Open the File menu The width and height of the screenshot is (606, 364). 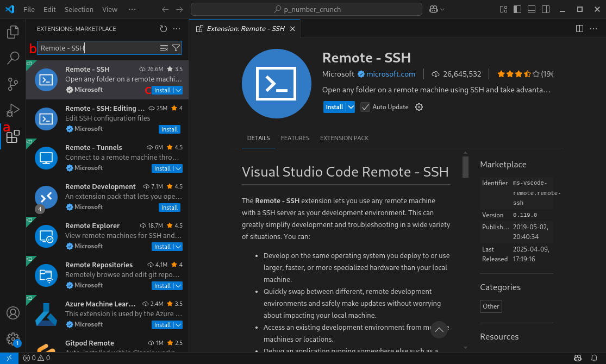pos(29,9)
